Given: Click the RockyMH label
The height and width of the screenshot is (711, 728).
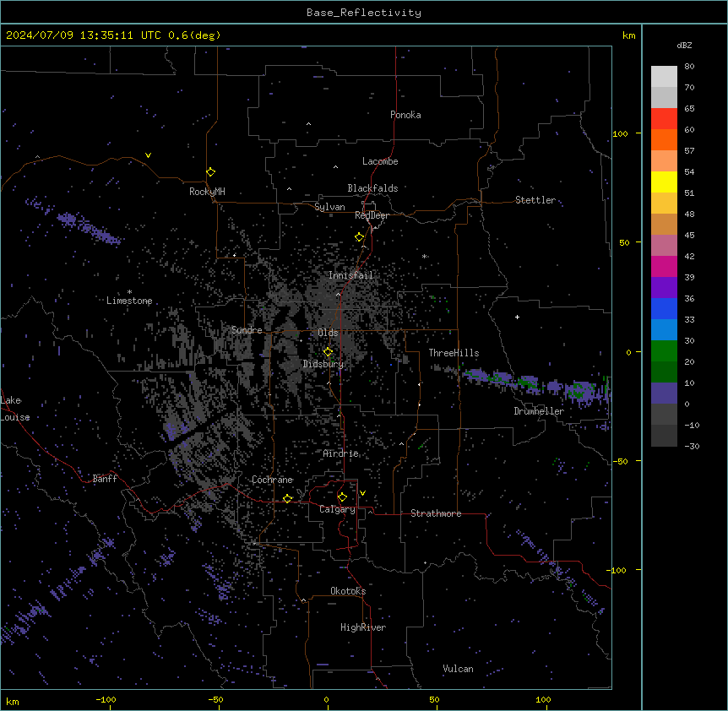Looking at the screenshot, I should [x=207, y=192].
